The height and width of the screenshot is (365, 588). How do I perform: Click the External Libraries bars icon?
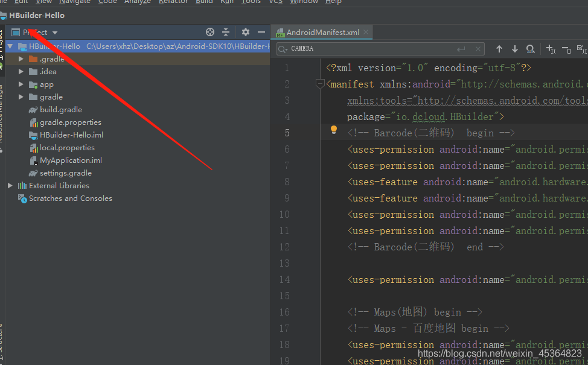coord(22,185)
